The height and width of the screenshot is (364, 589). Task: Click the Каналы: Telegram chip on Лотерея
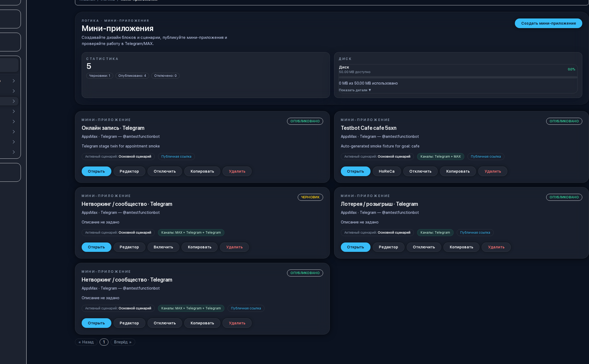435,233
